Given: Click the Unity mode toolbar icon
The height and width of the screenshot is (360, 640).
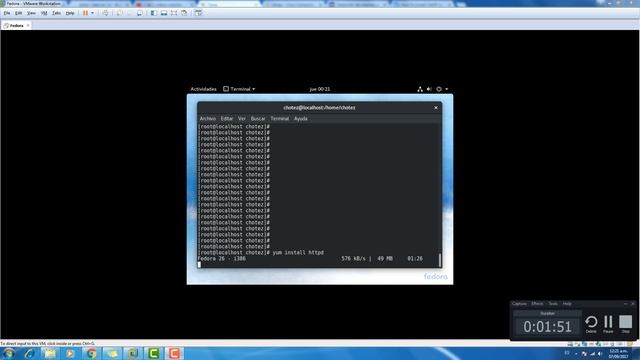Looking at the screenshot, I should coord(184,13).
